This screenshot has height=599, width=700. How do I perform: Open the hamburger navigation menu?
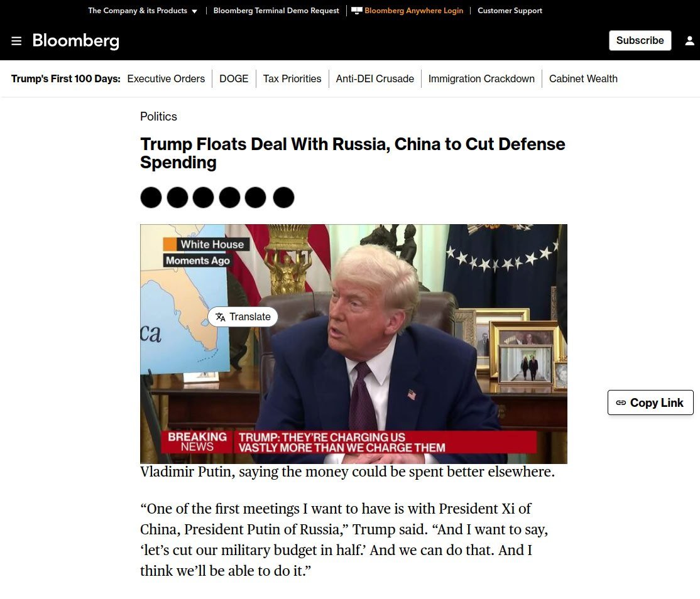16,41
